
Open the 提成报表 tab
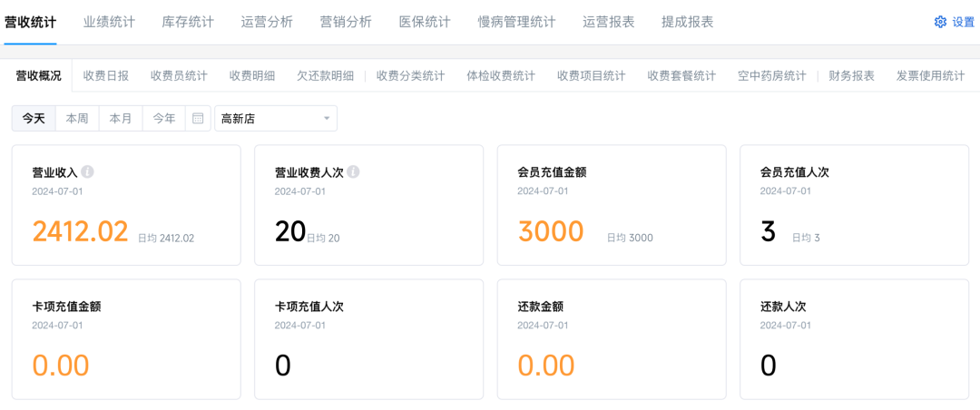click(687, 22)
